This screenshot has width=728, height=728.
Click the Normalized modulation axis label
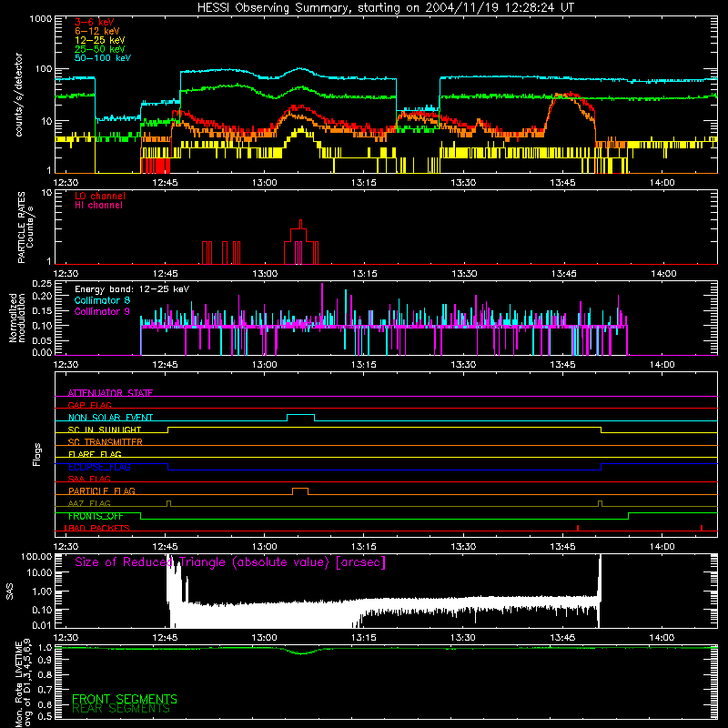click(x=16, y=318)
